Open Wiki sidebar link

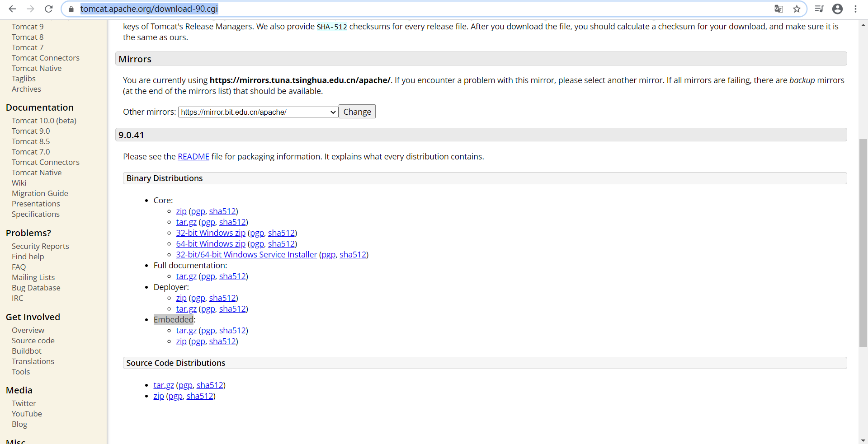click(19, 183)
